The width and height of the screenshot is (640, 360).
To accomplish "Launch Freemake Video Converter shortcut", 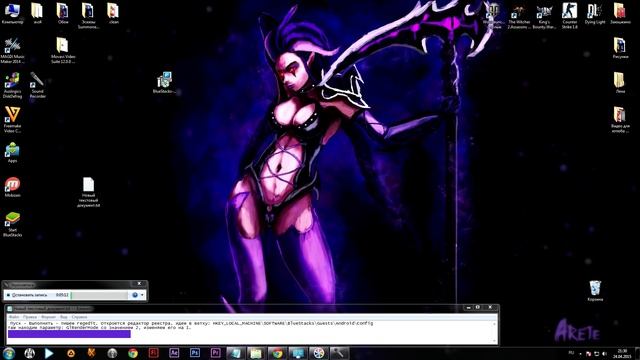I will pyautogui.click(x=12, y=120).
